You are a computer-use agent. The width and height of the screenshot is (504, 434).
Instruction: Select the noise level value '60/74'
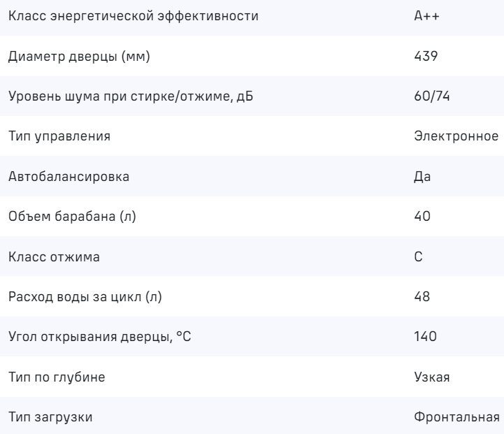(x=430, y=96)
